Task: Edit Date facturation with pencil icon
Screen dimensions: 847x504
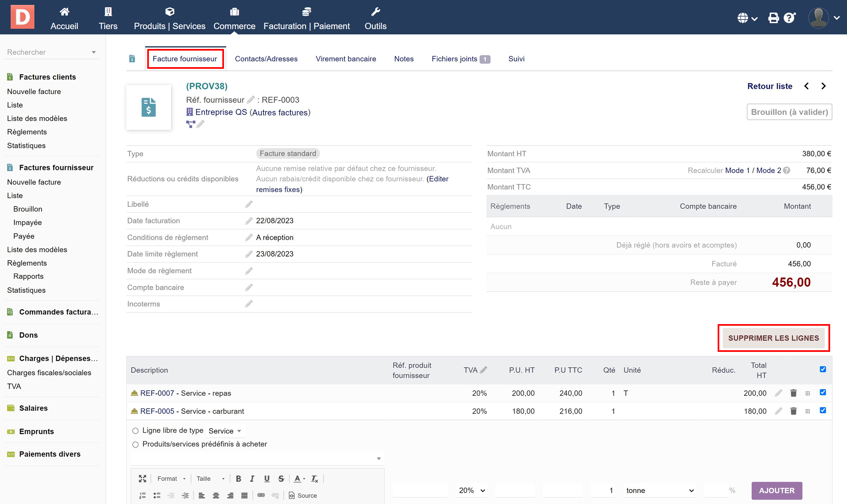Action: [249, 221]
